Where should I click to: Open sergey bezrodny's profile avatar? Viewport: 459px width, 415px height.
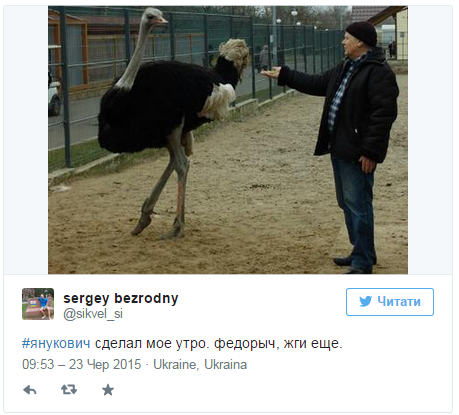(x=38, y=304)
